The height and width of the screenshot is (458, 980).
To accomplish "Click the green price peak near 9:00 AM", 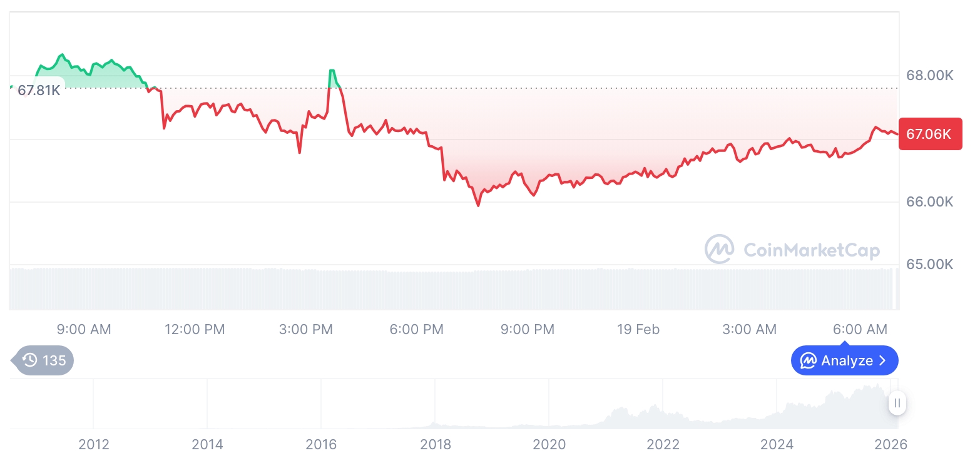I will pos(61,56).
